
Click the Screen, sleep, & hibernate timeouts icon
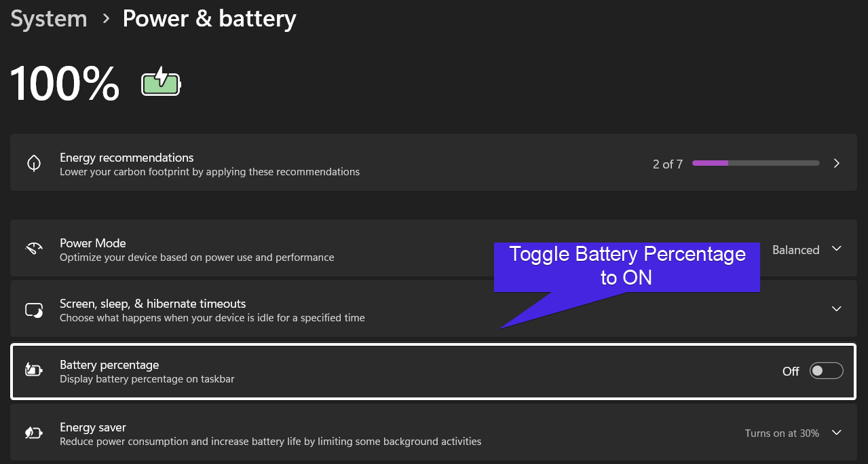33,309
